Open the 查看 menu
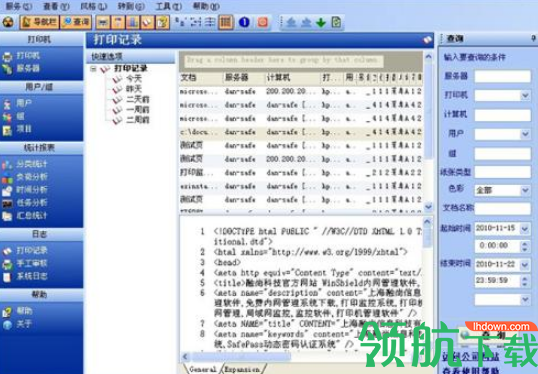 pyautogui.click(x=56, y=6)
